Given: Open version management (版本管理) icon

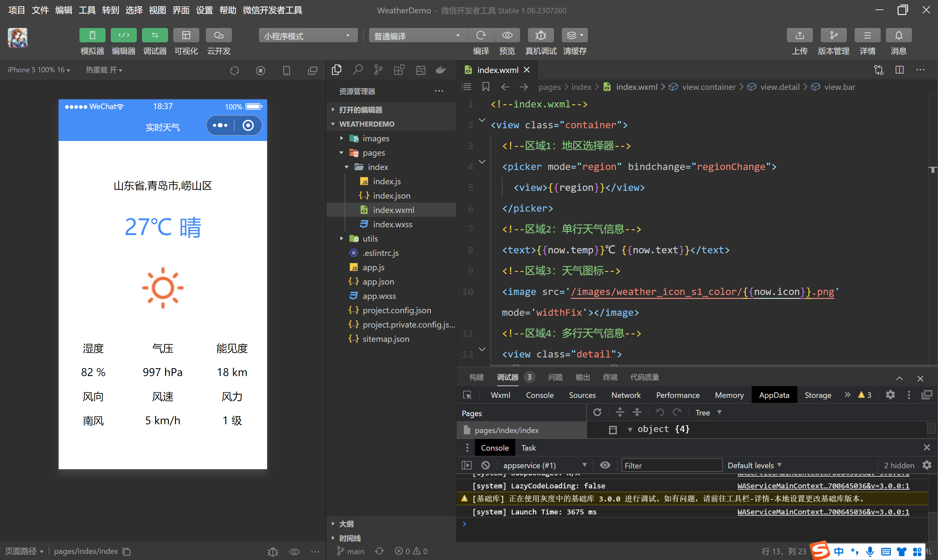Looking at the screenshot, I should click(833, 35).
